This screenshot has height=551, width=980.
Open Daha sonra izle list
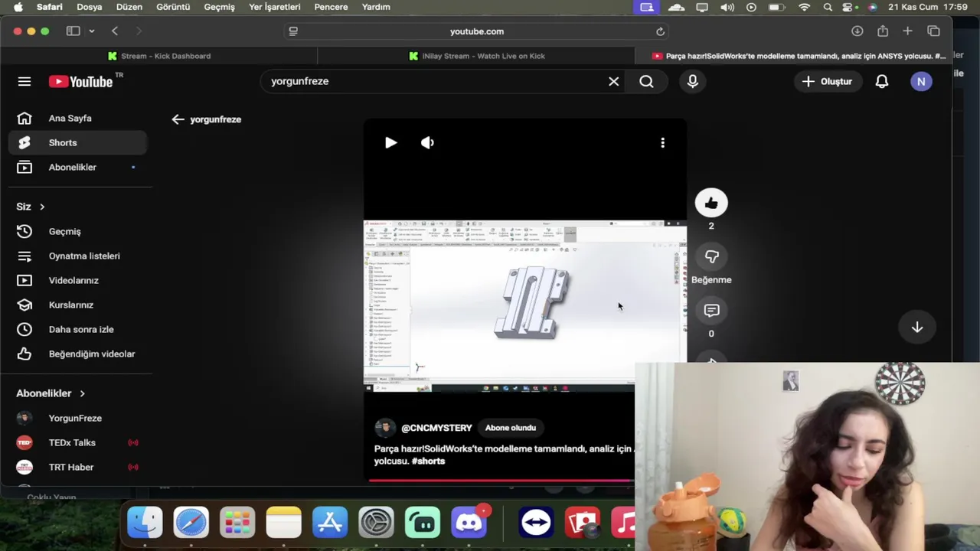[77, 329]
